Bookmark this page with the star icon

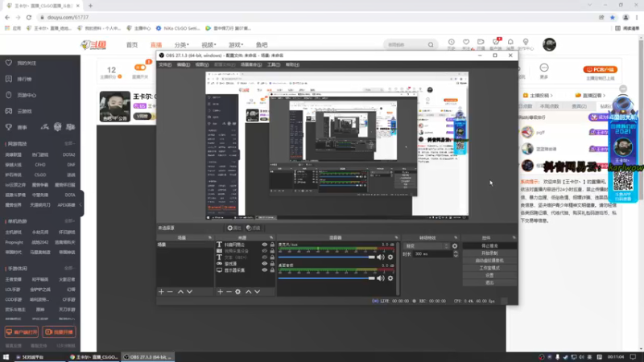coord(613,17)
